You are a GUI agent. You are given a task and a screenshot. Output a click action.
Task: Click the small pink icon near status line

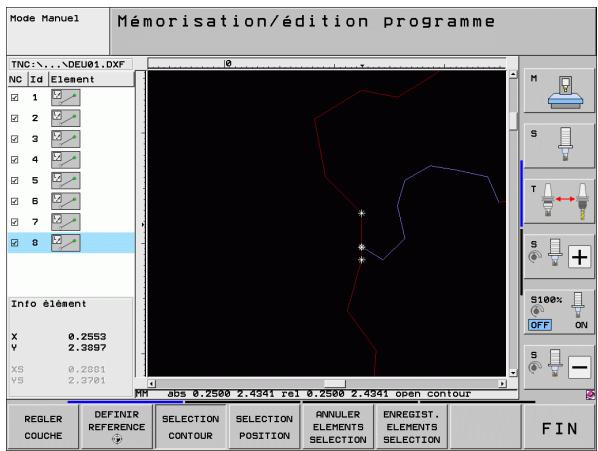[x=590, y=394]
